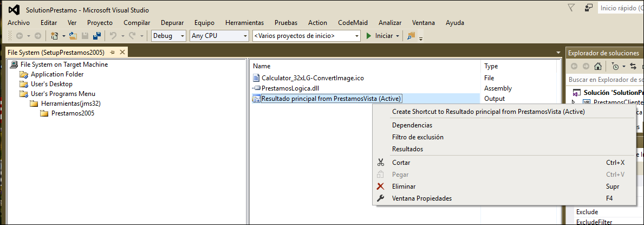The width and height of the screenshot is (644, 225).
Task: Open the Herramientas menu
Action: [x=244, y=23]
